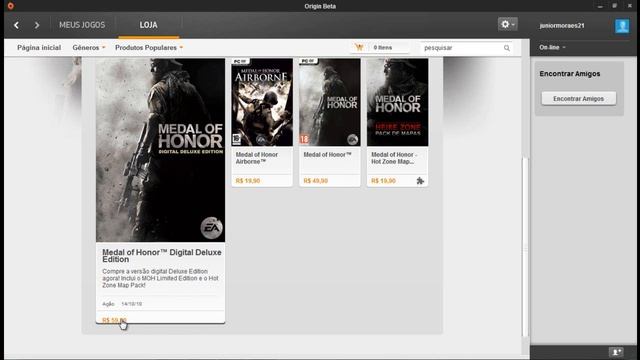Click the Encontrar Amigos button
640x360 pixels.
click(578, 98)
